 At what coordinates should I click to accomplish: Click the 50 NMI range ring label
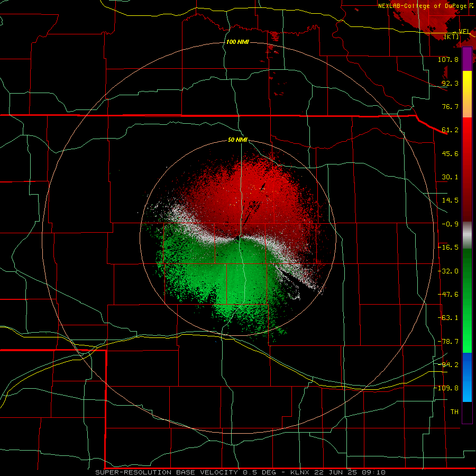tap(237, 140)
